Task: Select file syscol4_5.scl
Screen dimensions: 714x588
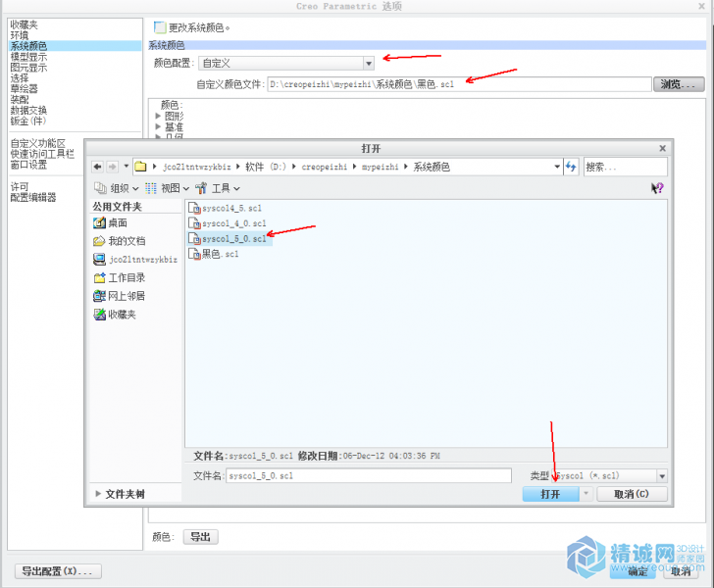Action: [225, 209]
